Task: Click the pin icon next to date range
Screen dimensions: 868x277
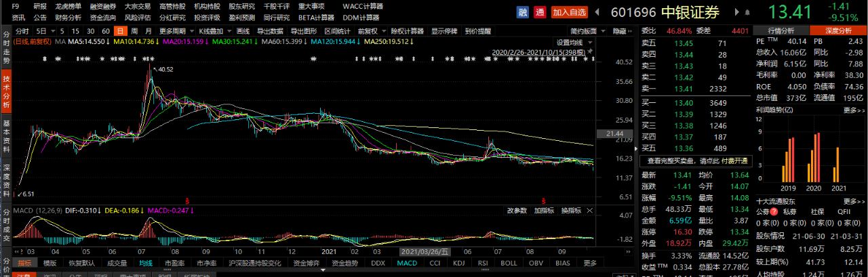Action: click(x=589, y=51)
